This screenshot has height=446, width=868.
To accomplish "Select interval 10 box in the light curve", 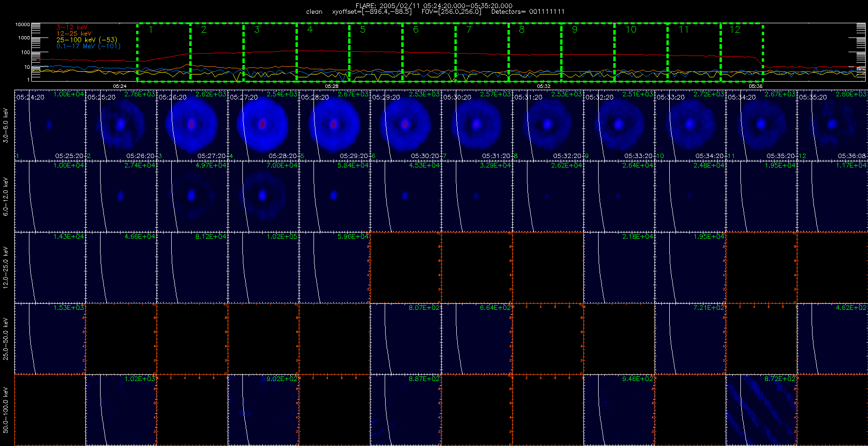I will point(641,52).
